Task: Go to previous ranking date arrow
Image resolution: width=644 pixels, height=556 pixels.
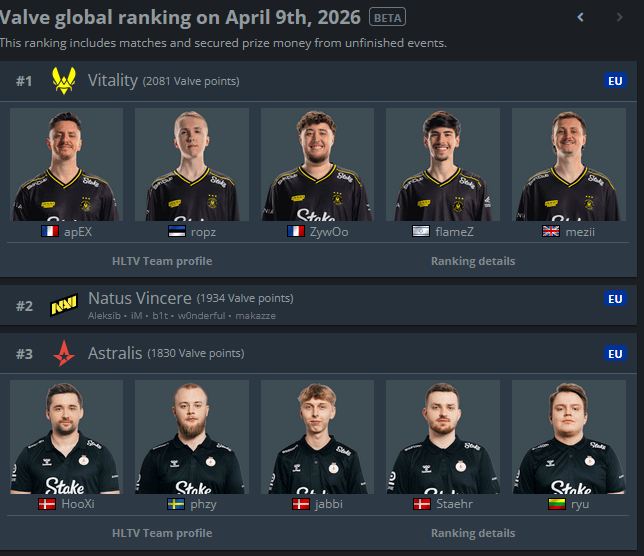Action: (580, 17)
